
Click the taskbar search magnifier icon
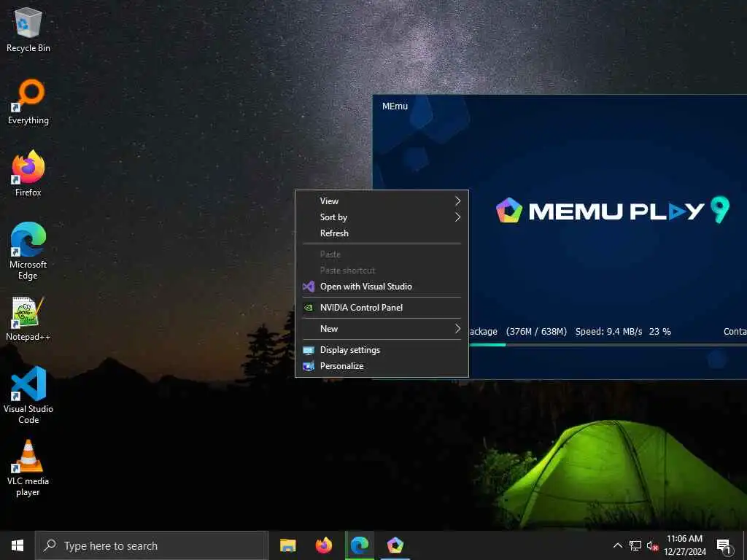click(50, 545)
